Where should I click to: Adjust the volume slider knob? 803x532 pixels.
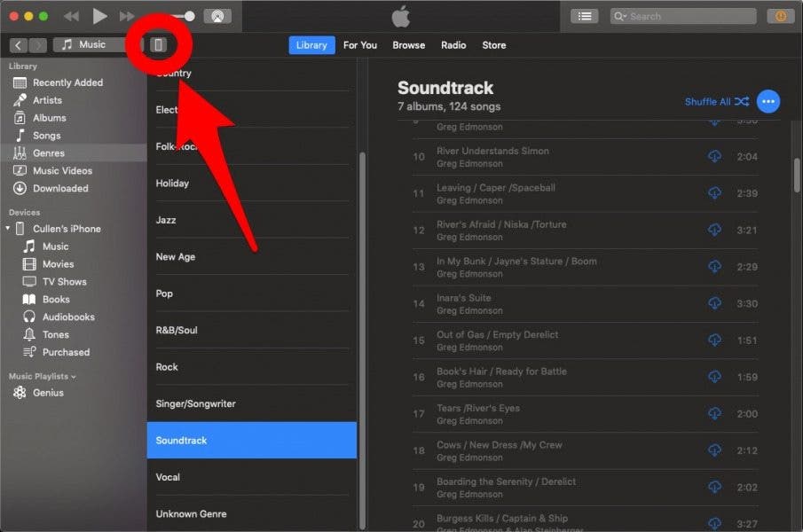tap(190, 16)
